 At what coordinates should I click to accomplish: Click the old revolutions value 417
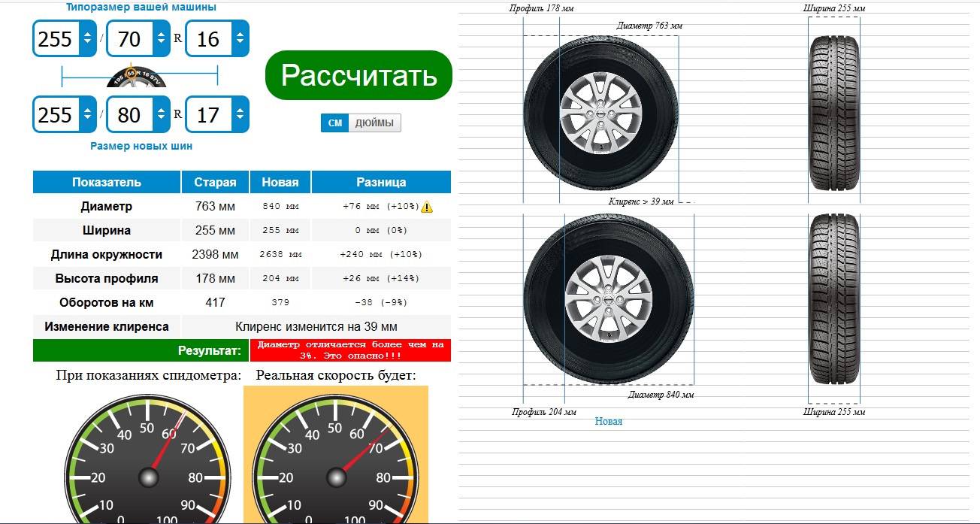[216, 302]
